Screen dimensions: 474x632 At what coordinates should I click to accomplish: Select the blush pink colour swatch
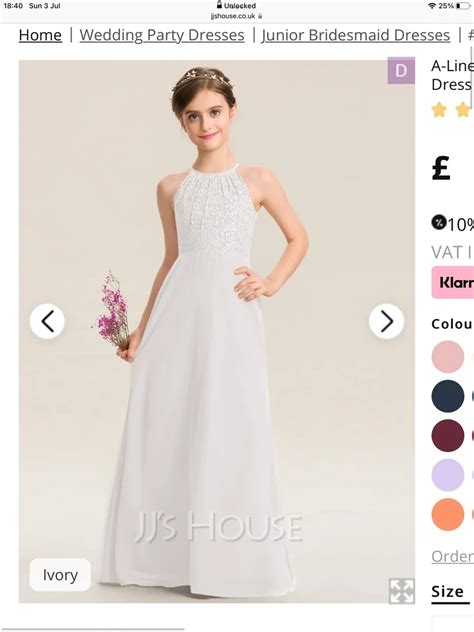tap(447, 356)
